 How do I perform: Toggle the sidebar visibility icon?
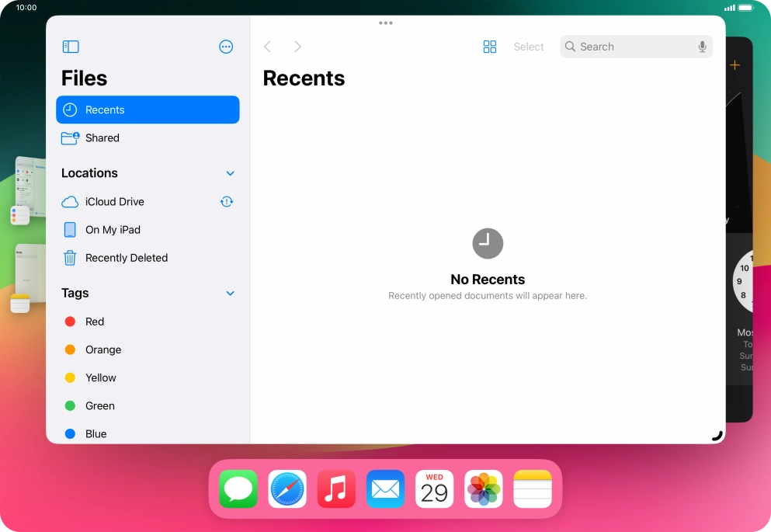pyautogui.click(x=71, y=47)
